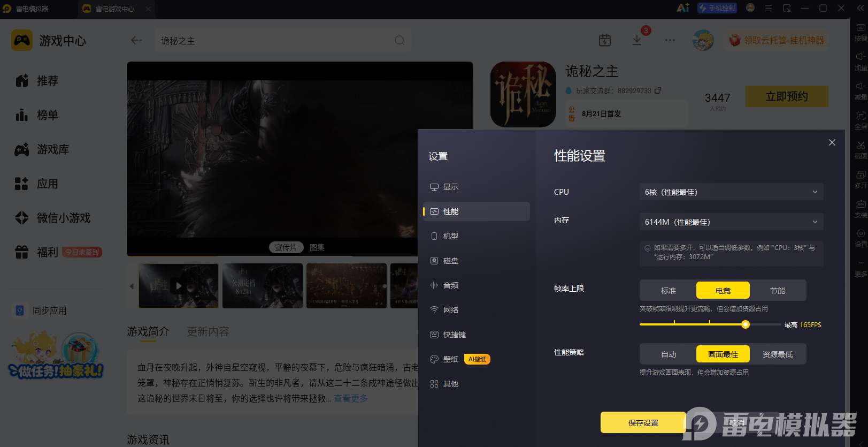Click the download manager icon with badge
The image size is (868, 447).
[x=637, y=40]
